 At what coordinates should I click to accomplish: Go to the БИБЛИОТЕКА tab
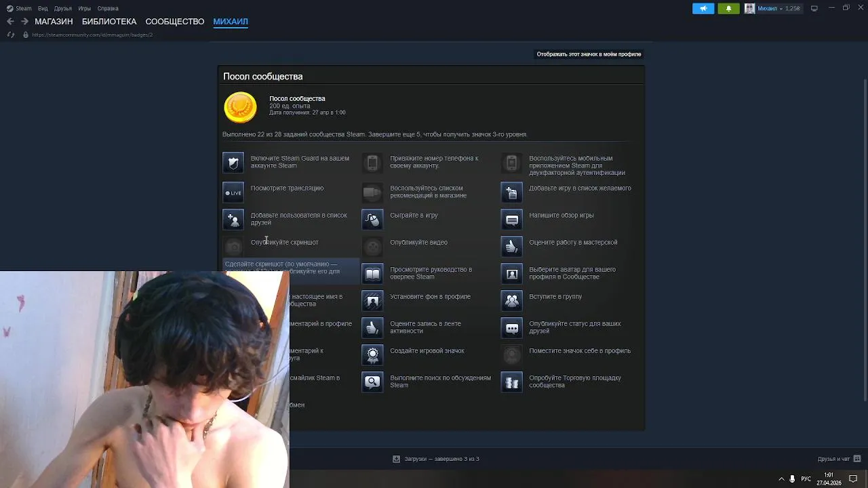109,22
